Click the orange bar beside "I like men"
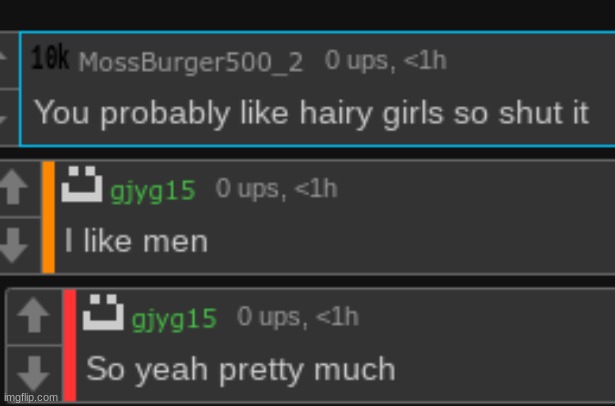 coord(48,217)
